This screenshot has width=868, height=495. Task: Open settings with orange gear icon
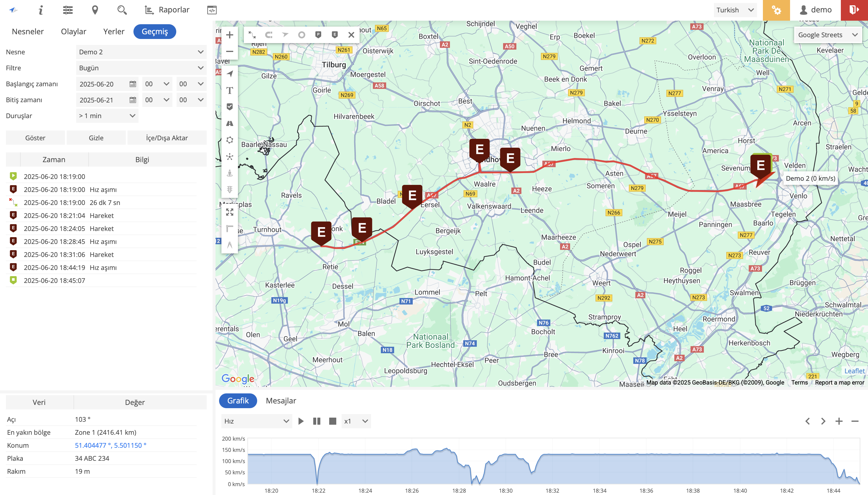click(x=776, y=10)
